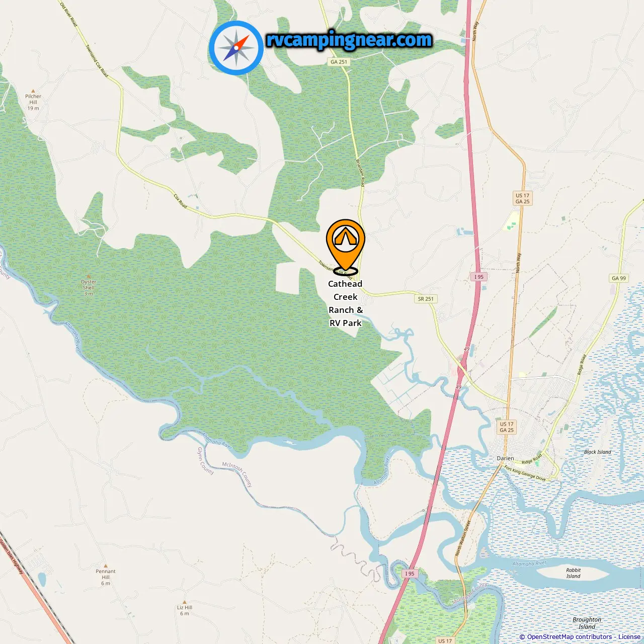
Task: Select the Cathead Creek Ranch & RV Park label
Action: tap(345, 303)
